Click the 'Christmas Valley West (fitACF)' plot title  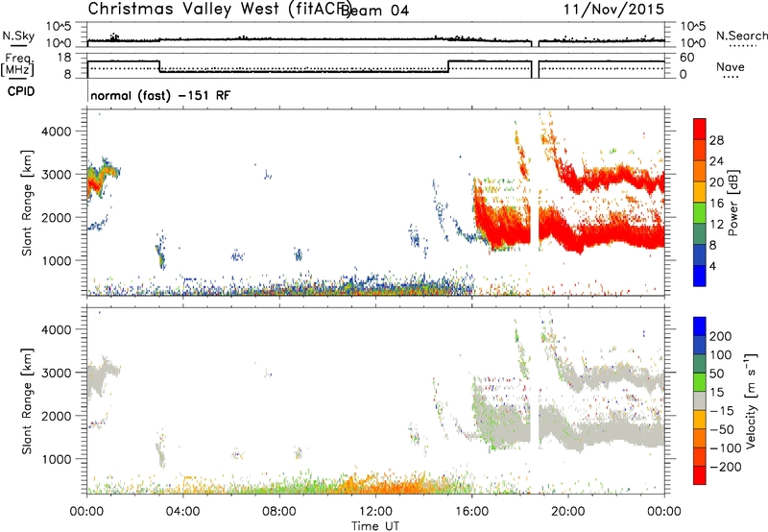pyautogui.click(x=219, y=9)
